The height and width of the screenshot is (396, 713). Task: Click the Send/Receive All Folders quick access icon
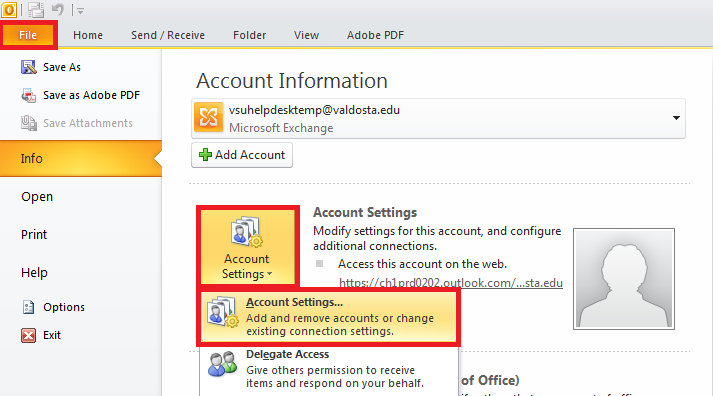pos(35,10)
